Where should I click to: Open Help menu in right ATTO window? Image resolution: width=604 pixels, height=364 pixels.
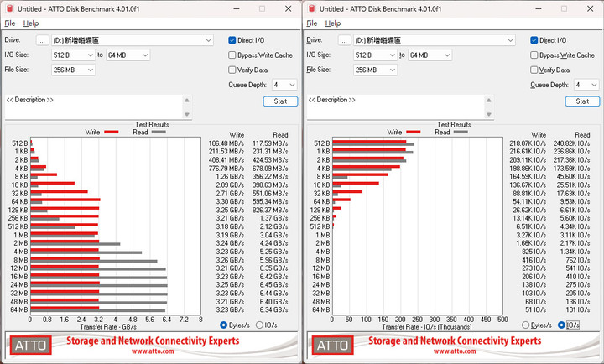pyautogui.click(x=333, y=23)
